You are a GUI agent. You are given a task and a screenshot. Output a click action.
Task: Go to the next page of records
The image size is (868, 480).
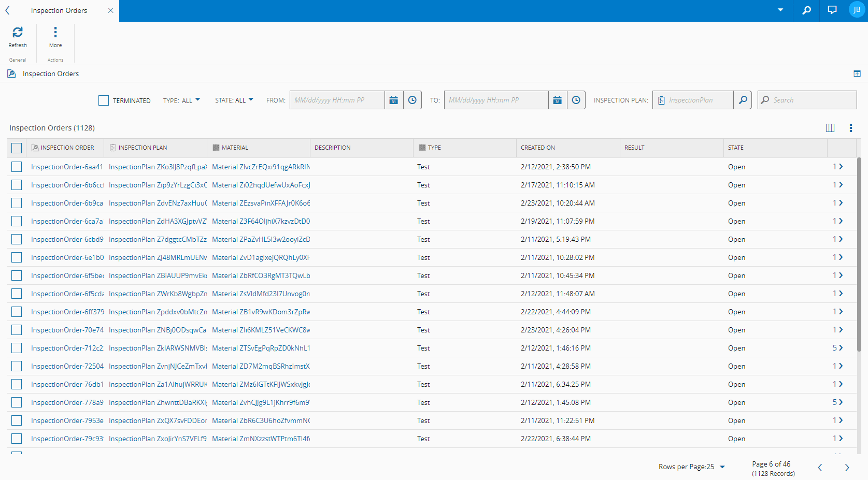847,468
